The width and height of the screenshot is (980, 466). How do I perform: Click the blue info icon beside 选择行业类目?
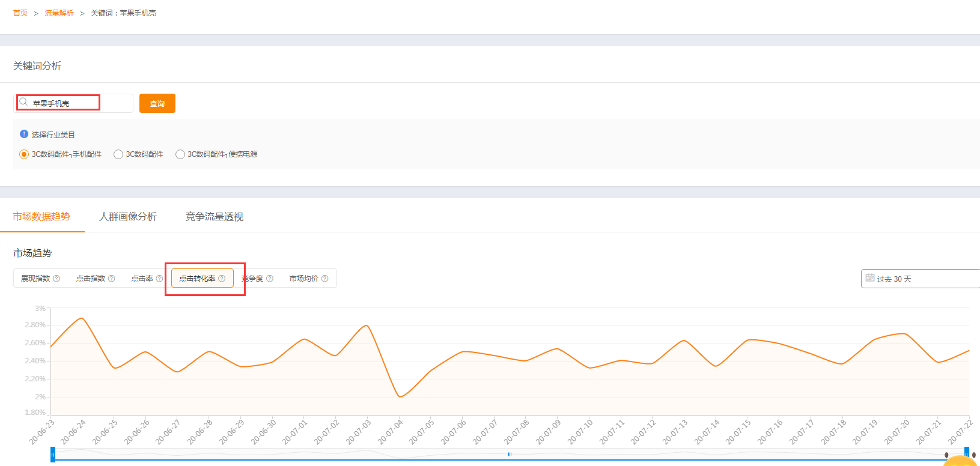[x=24, y=134]
